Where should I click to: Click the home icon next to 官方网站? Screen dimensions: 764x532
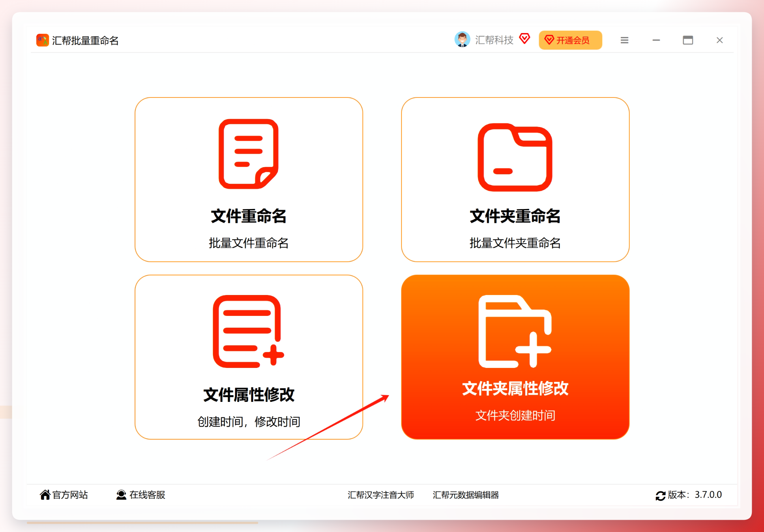coord(45,495)
